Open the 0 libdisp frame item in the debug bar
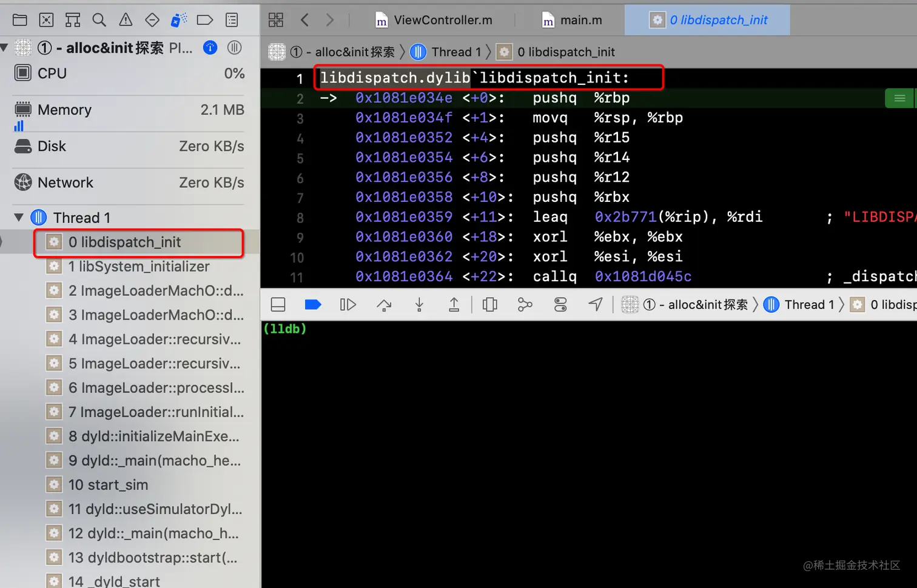 tap(883, 304)
